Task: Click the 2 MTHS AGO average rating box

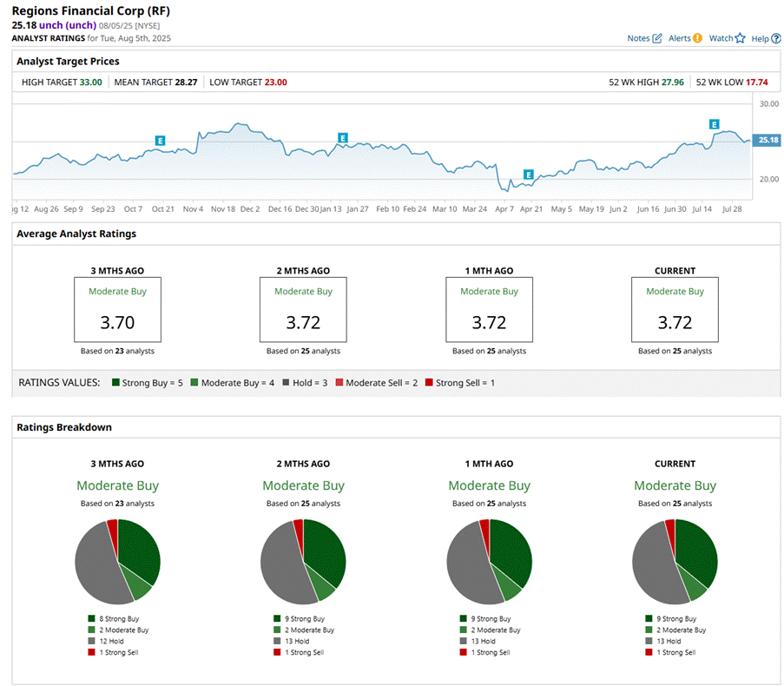Action: 303,309
